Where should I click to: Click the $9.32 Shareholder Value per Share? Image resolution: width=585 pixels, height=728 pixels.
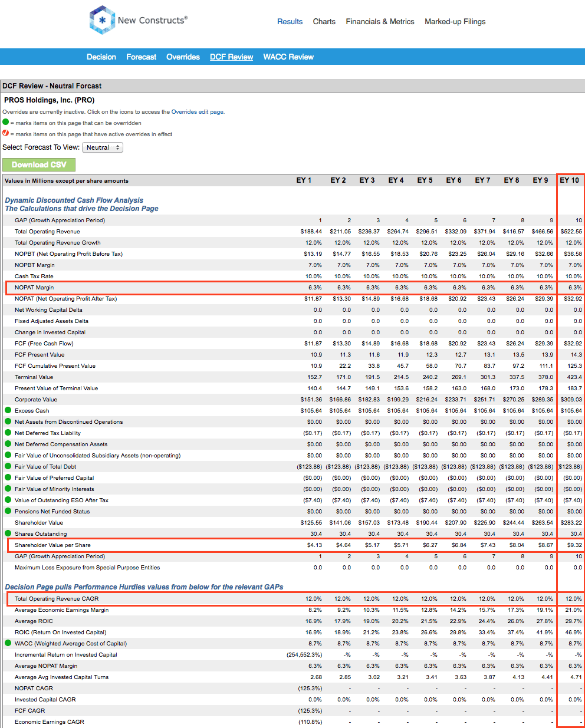coord(574,545)
